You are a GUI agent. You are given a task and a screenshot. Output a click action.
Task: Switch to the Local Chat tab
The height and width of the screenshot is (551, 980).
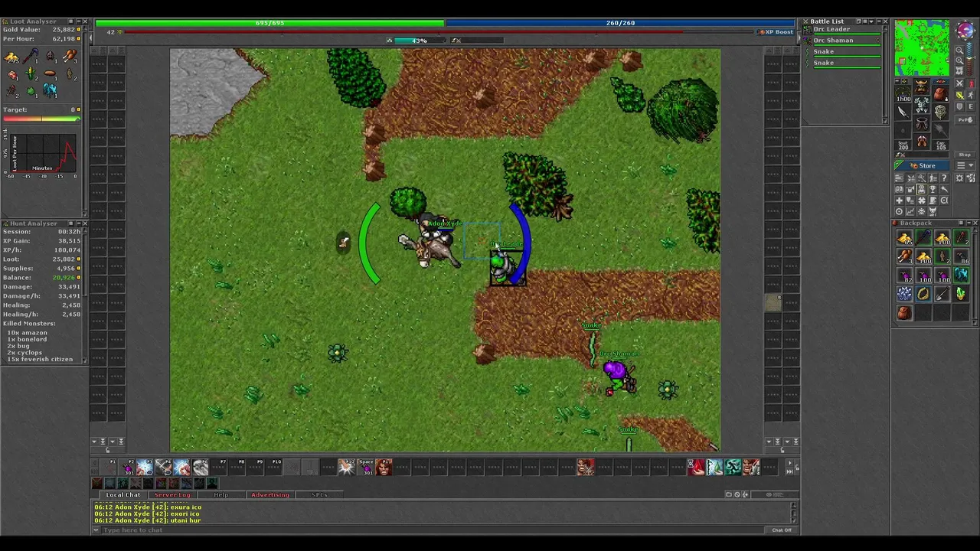(123, 494)
